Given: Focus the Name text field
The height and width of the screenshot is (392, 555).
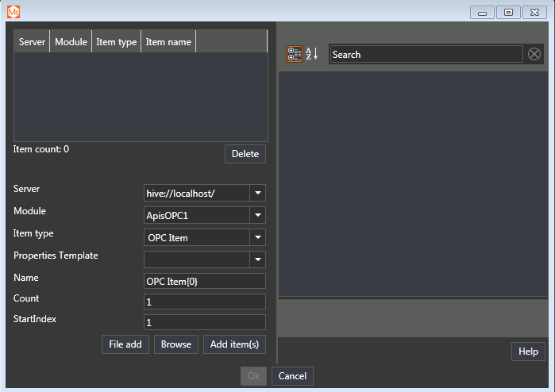Looking at the screenshot, I should click(204, 282).
